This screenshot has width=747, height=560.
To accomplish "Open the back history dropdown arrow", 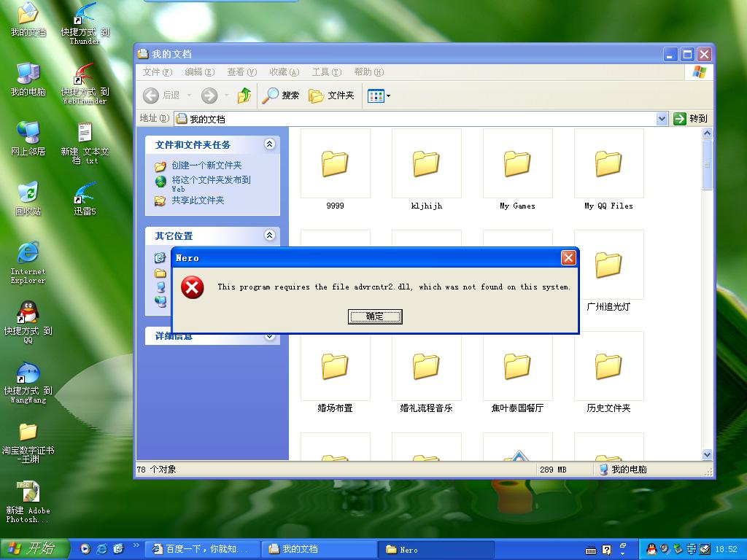I will [189, 96].
